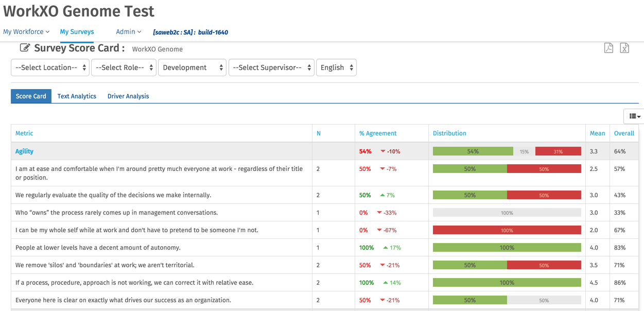Image resolution: width=644 pixels, height=311 pixels.
Task: Sort by the Metric column header
Action: coord(24,133)
